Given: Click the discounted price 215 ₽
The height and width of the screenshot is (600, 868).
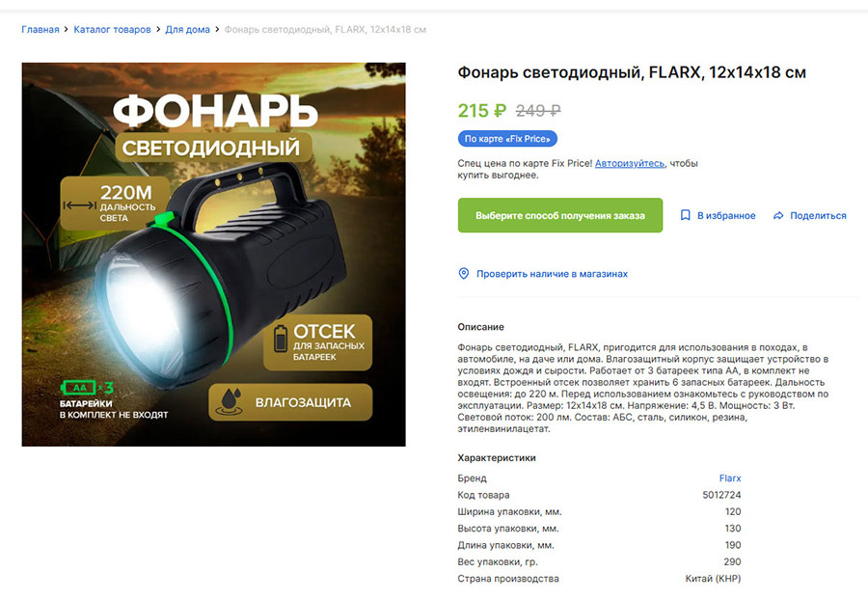Looking at the screenshot, I should tap(482, 111).
